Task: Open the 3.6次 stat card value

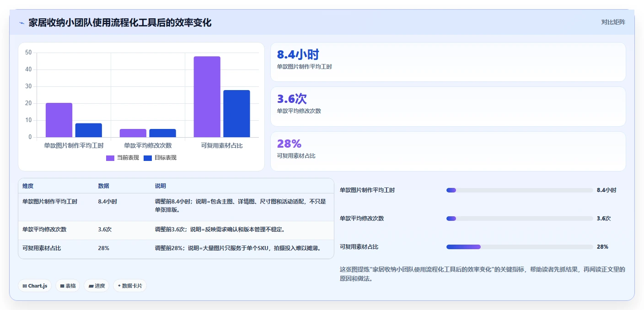Action: pos(292,99)
